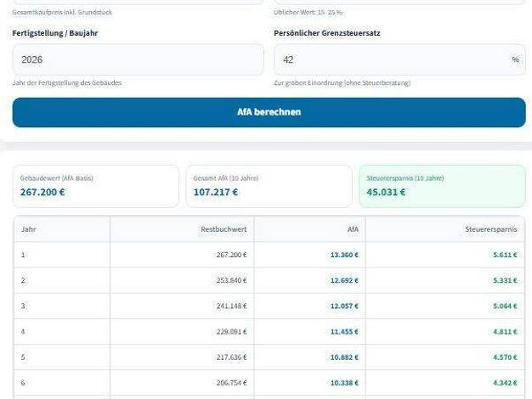This screenshot has width=532, height=399.
Task: Click the Steuerersparnis value 5.611 € in row 1
Action: 505,255
